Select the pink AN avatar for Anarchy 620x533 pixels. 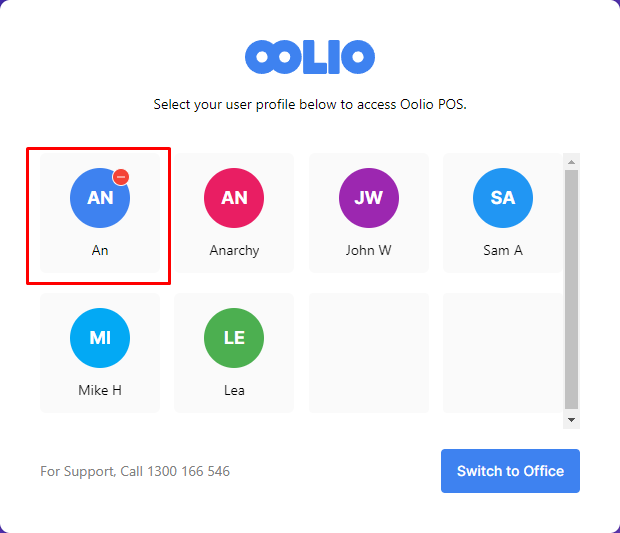234,198
